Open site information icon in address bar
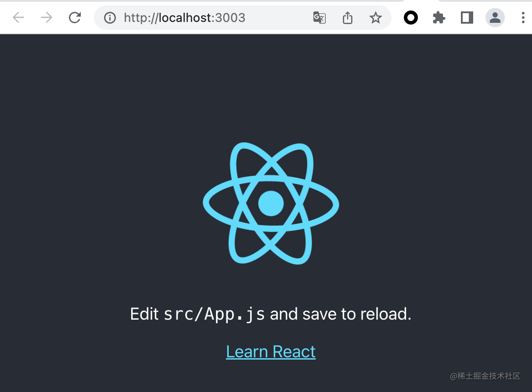 click(x=110, y=18)
